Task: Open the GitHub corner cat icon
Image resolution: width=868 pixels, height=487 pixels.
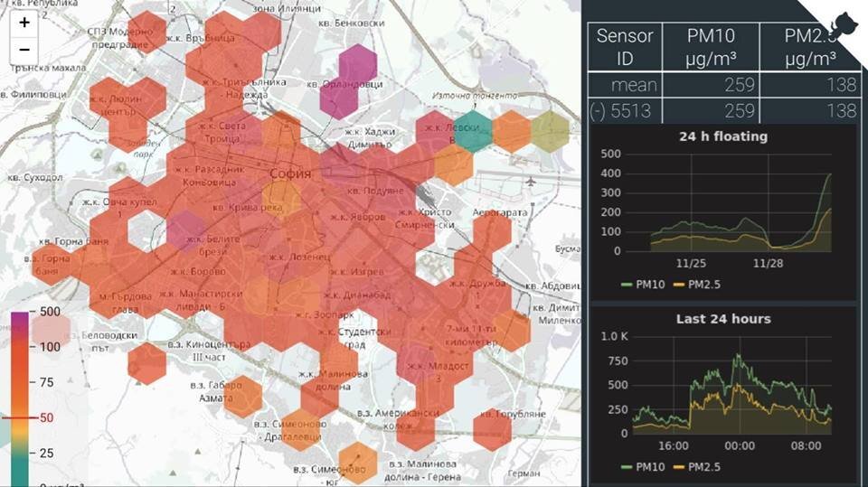Action: coord(844,25)
